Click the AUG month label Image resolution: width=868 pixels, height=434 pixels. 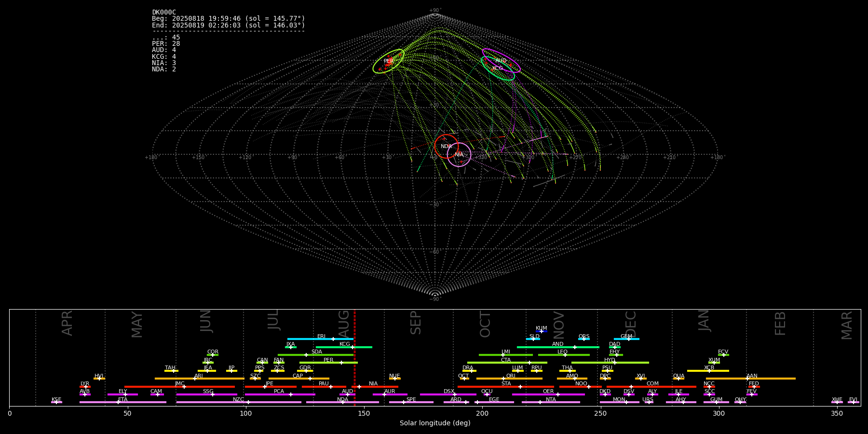coord(344,323)
